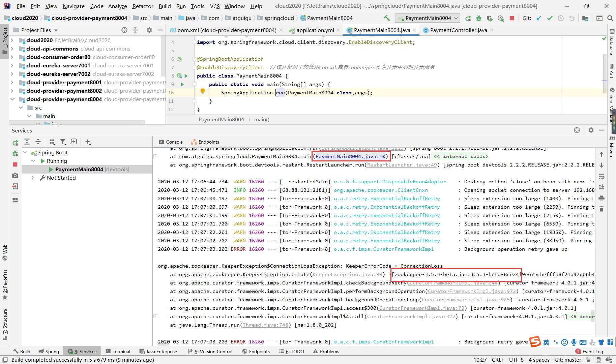616x364 pixels.
Task: Click the Project tree horizontal scrollbar
Action: [x=77, y=122]
